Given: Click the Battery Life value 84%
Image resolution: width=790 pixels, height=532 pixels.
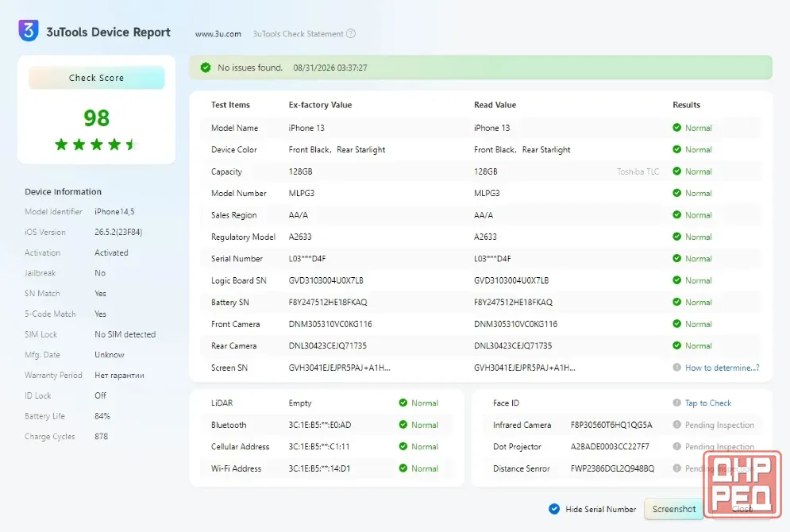Looking at the screenshot, I should click(x=102, y=416).
